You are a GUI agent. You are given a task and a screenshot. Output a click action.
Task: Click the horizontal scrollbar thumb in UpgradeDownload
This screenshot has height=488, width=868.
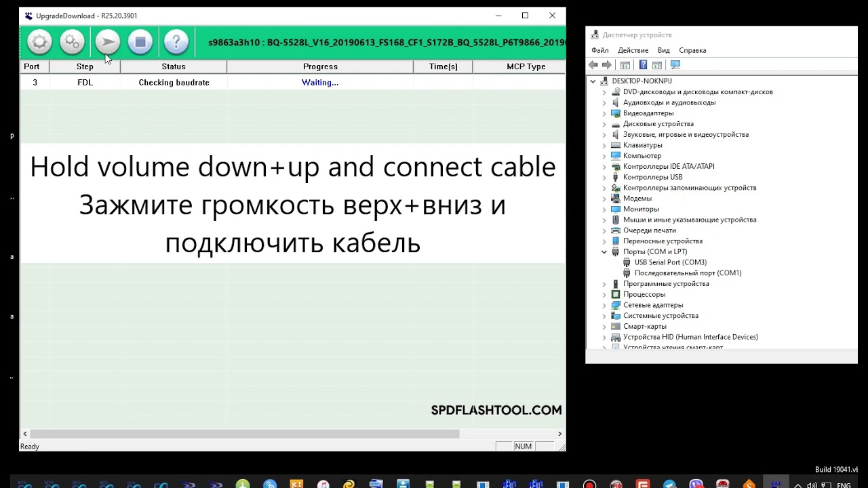coord(245,434)
